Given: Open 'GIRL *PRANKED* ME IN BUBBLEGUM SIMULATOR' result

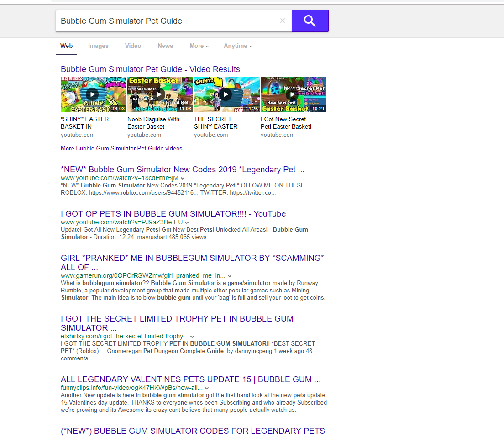Looking at the screenshot, I should coord(192,262).
